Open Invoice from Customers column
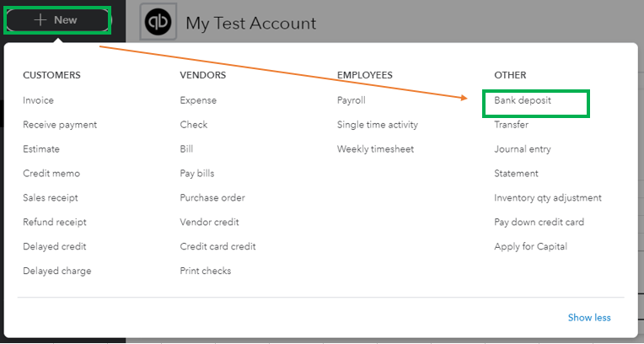 pyautogui.click(x=38, y=100)
